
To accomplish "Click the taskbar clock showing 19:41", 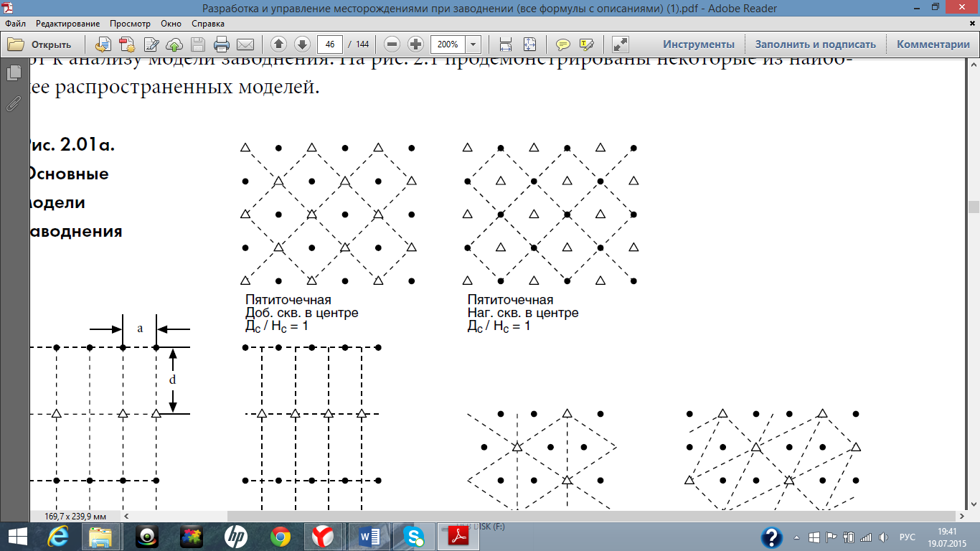I will pyautogui.click(x=948, y=537).
